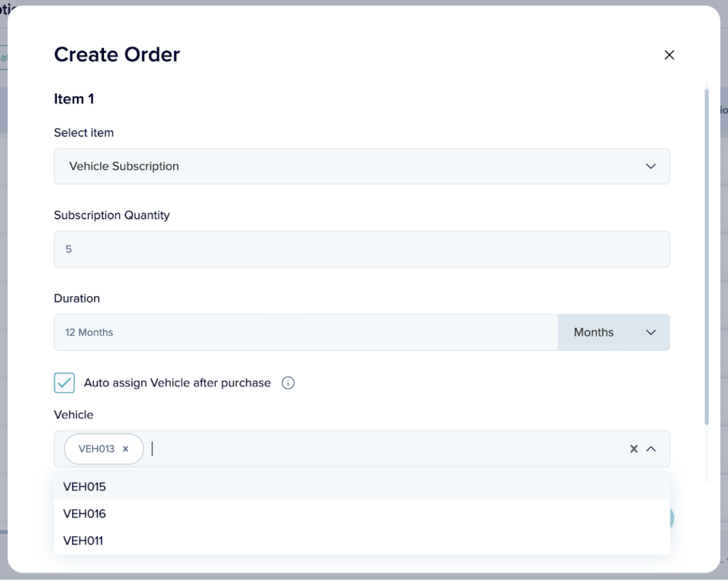Close the Create Order dialog
This screenshot has width=728, height=580.
[669, 55]
